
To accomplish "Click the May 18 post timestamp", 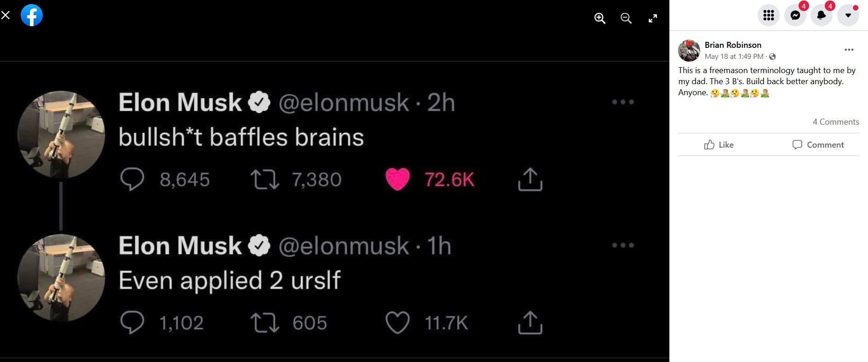I will click(x=734, y=57).
